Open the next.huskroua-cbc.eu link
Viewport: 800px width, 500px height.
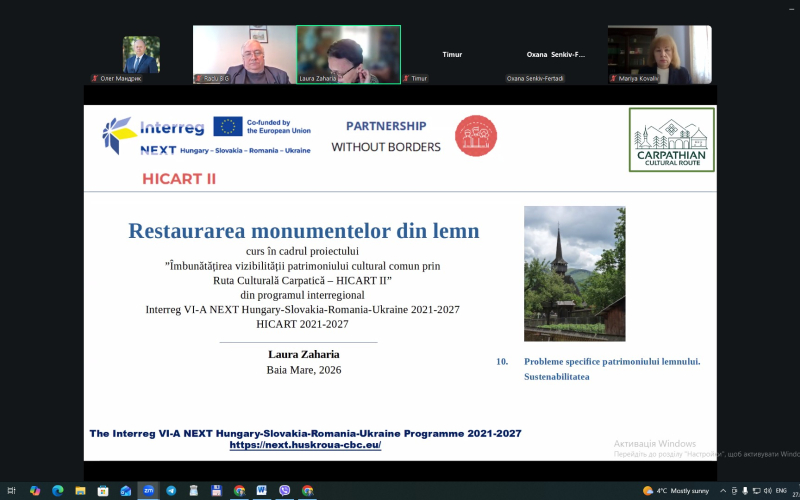pos(305,445)
